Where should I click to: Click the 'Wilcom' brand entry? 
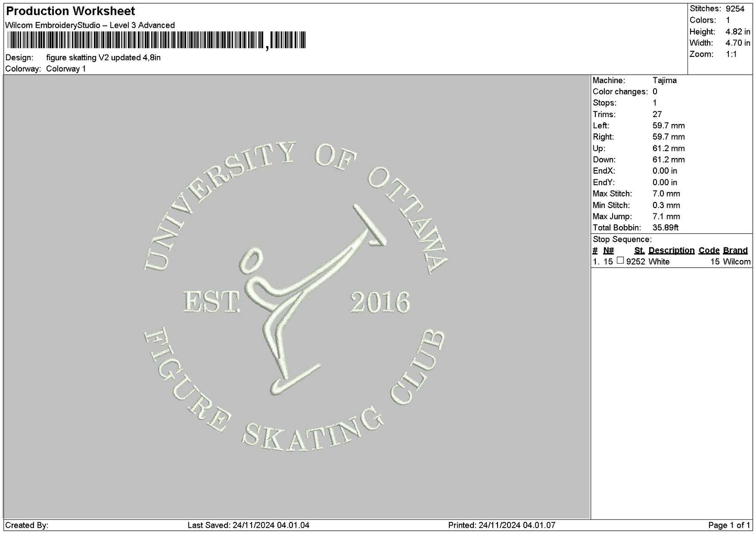[737, 262]
